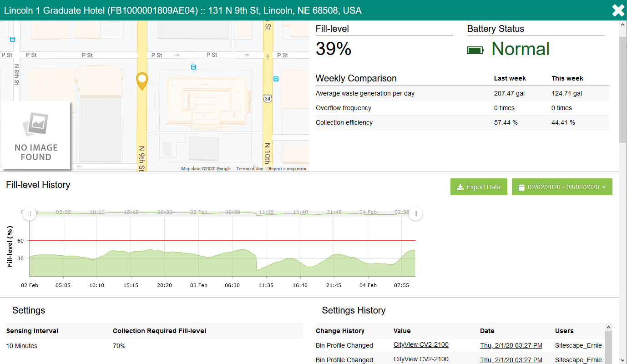
Task: Click the N 9th St label on the map
Action: point(142,158)
